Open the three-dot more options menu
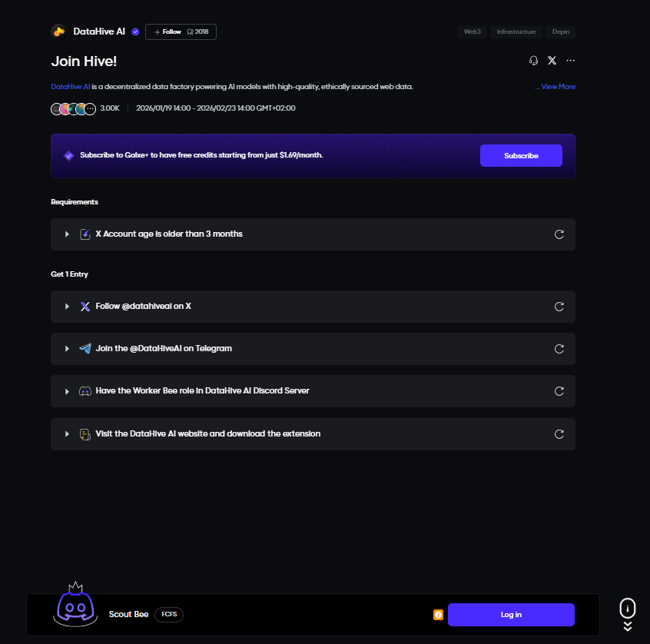Screen dimensions: 650x644 coord(570,61)
